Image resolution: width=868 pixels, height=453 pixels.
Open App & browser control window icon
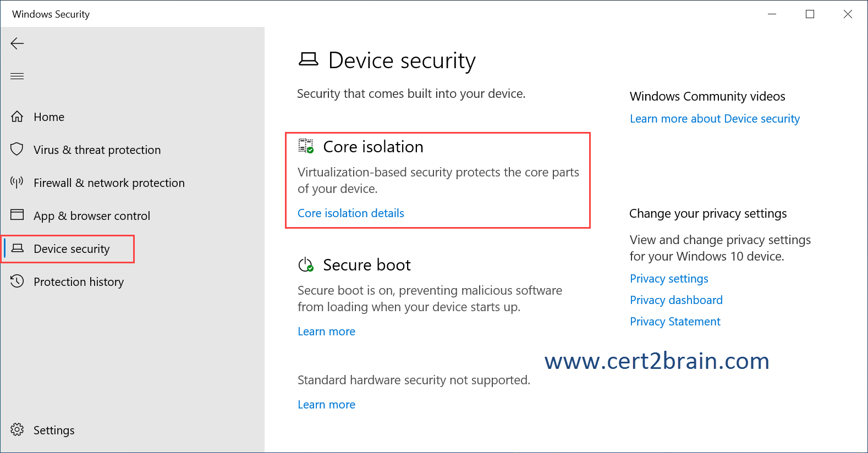click(17, 215)
